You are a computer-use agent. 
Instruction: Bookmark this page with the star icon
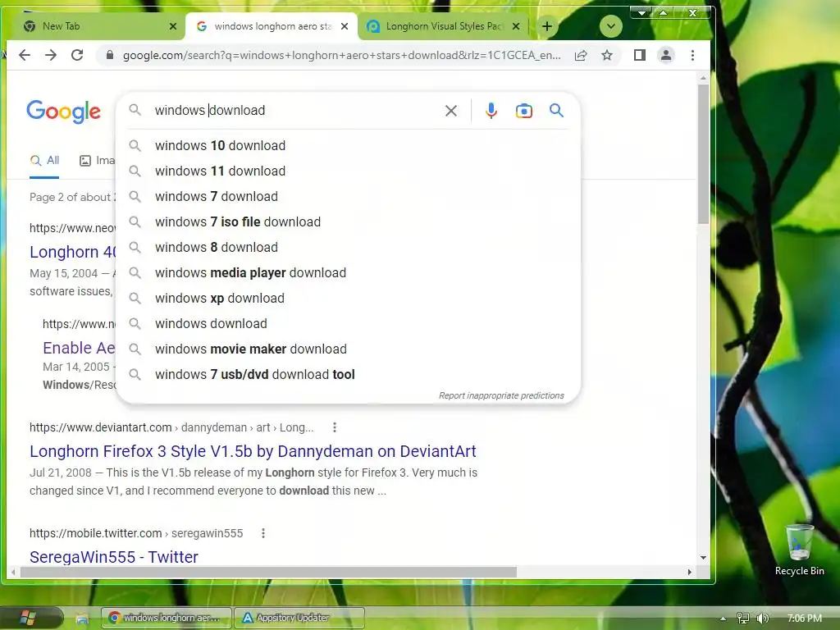click(606, 55)
